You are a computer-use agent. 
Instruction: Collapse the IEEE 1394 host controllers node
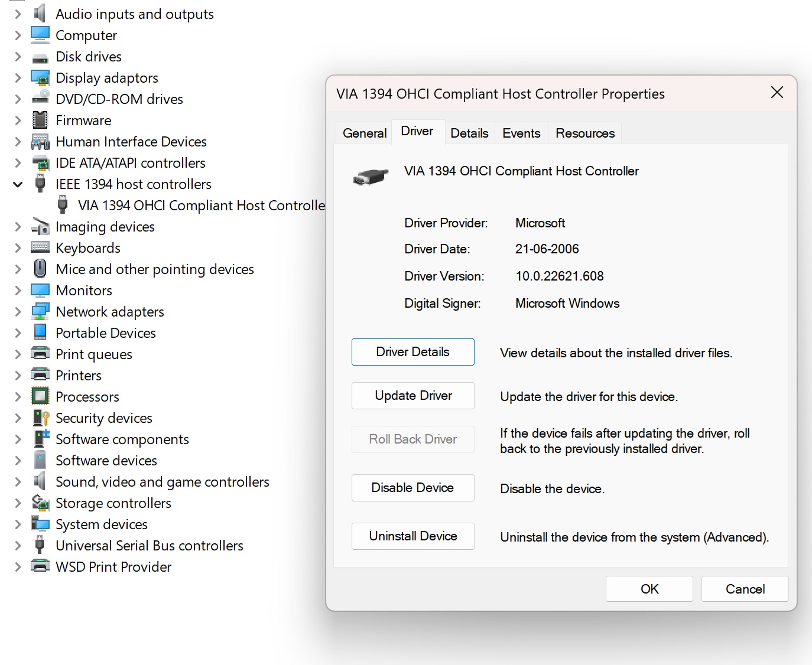tap(18, 184)
